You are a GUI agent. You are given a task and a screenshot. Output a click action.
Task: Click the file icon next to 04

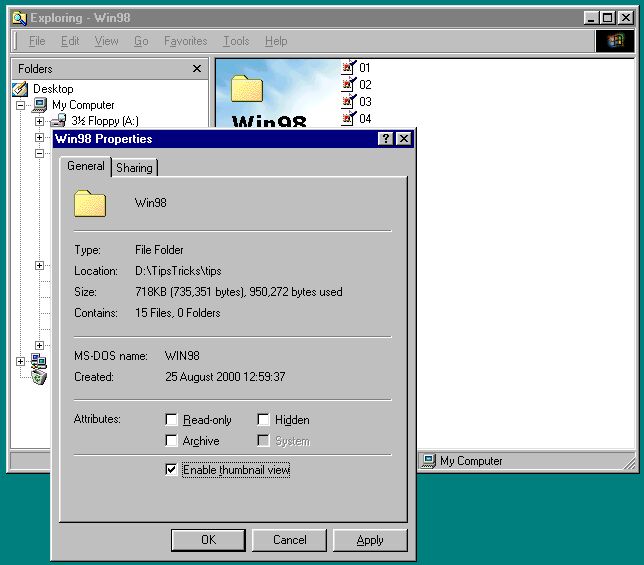tap(348, 119)
